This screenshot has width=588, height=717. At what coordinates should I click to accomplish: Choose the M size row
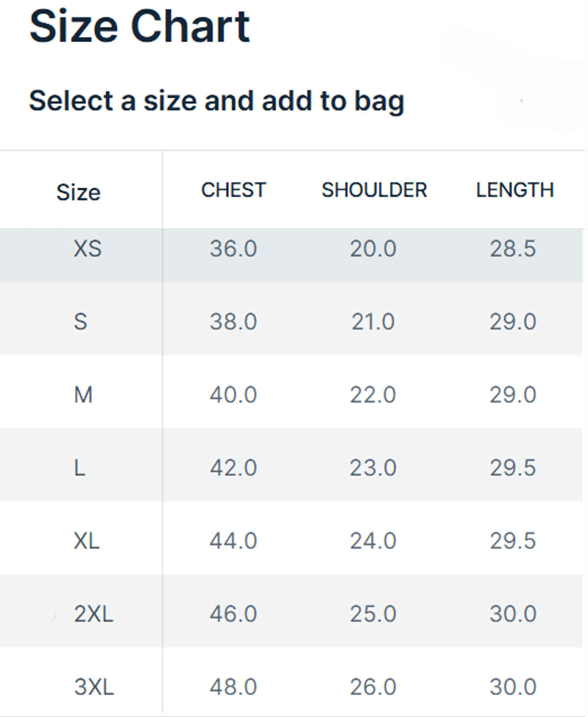(83, 395)
